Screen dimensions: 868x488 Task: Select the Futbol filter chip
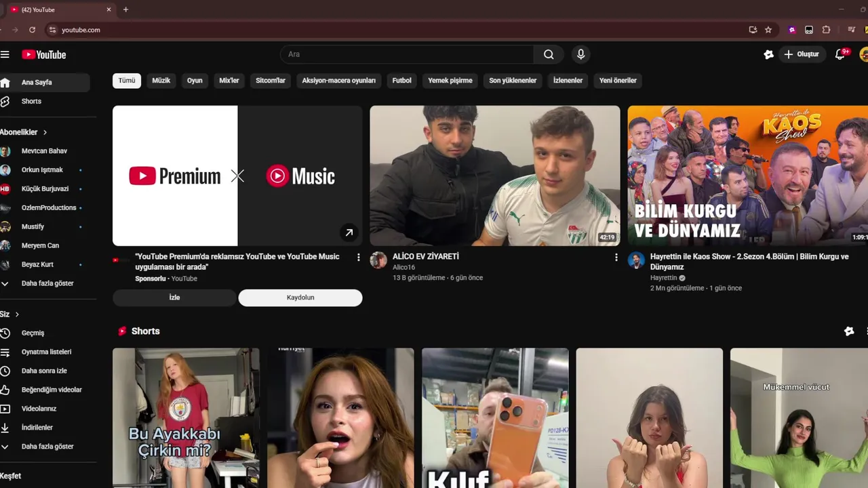click(x=402, y=81)
